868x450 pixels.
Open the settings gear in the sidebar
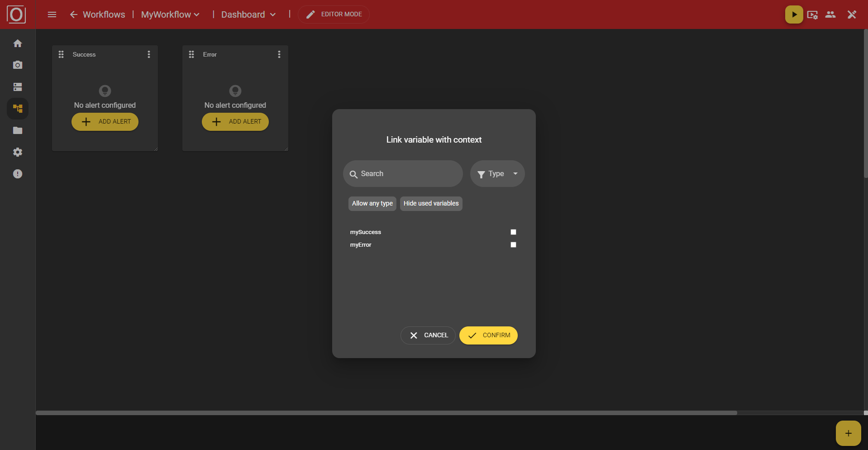[x=18, y=152]
